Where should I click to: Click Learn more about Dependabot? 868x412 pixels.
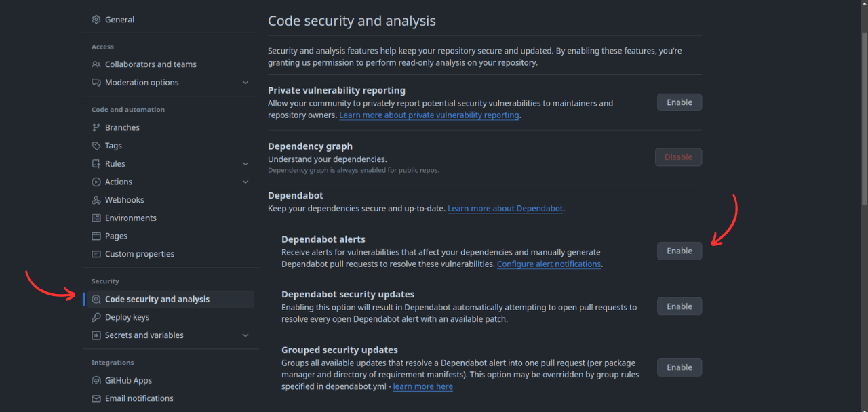(505, 208)
